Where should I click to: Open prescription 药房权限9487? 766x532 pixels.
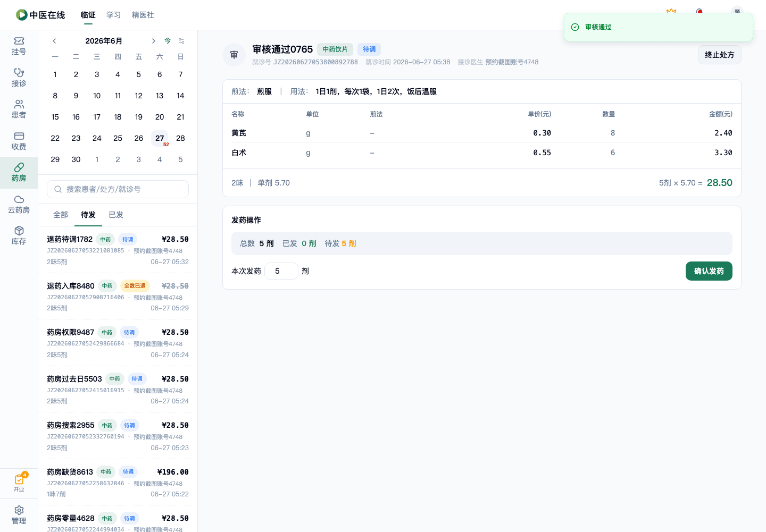[x=118, y=343]
